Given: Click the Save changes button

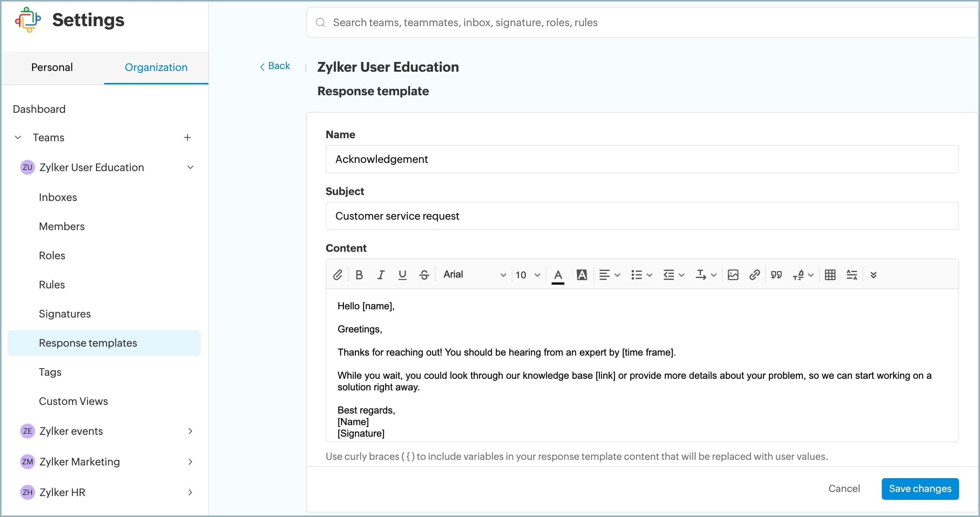Looking at the screenshot, I should [920, 489].
